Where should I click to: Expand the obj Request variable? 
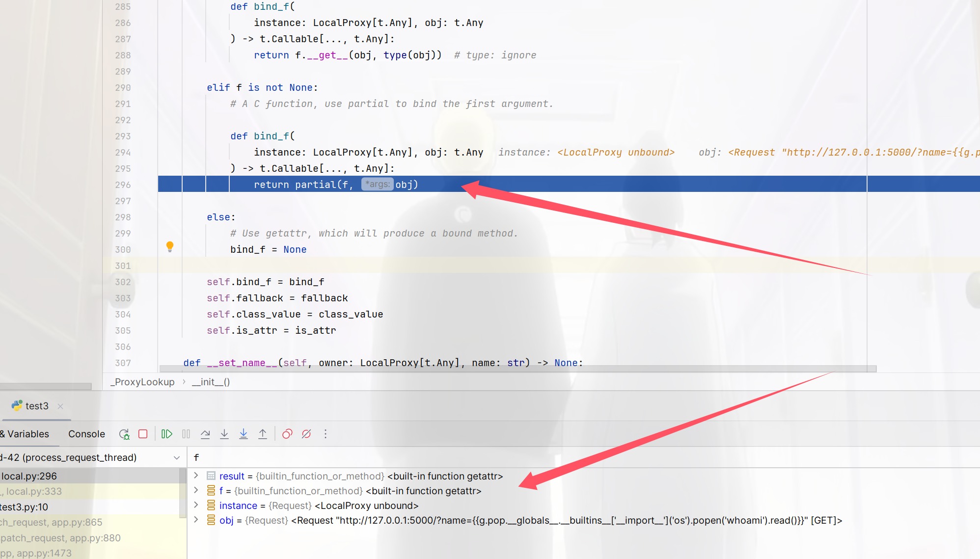coord(196,520)
